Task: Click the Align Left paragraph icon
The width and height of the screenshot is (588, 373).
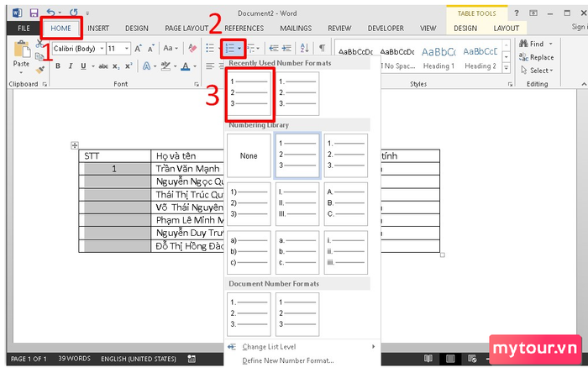Action: [210, 66]
